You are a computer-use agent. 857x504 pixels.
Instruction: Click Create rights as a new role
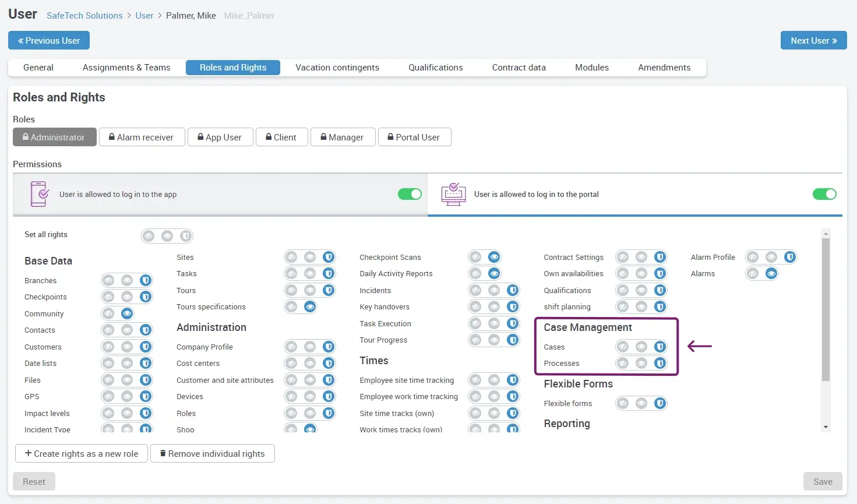[82, 453]
